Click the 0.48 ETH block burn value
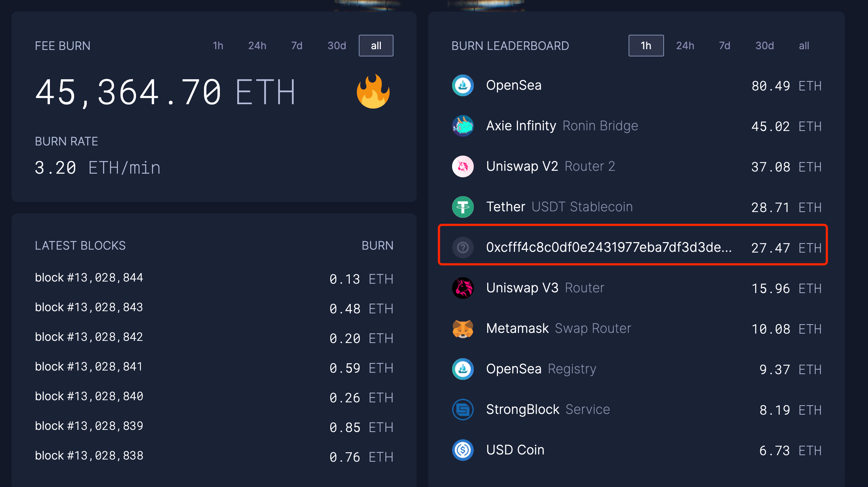The width and height of the screenshot is (868, 487). tap(361, 309)
